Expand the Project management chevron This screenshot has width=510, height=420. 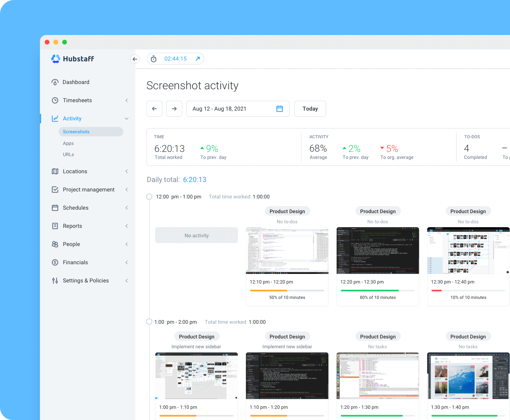[x=127, y=190]
